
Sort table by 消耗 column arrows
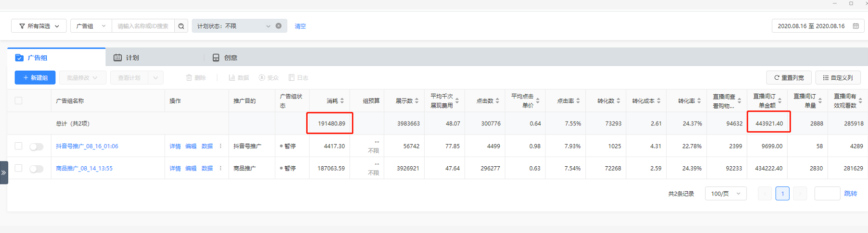click(x=342, y=101)
